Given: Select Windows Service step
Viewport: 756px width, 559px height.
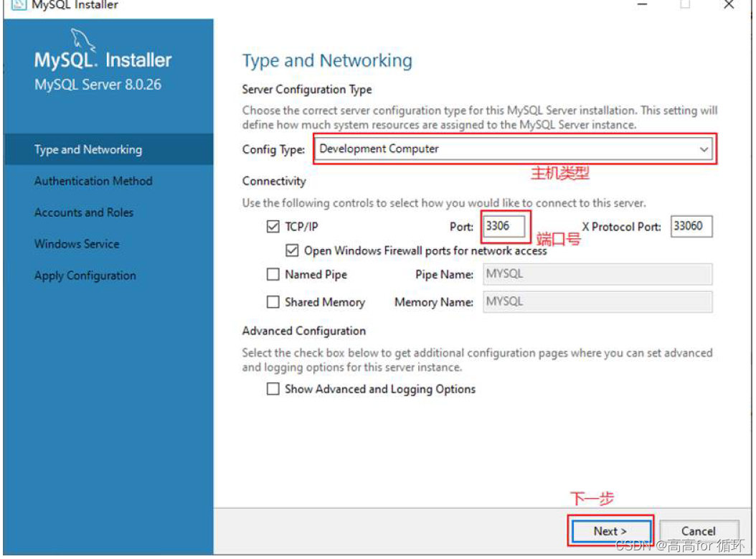Looking at the screenshot, I should pyautogui.click(x=77, y=244).
